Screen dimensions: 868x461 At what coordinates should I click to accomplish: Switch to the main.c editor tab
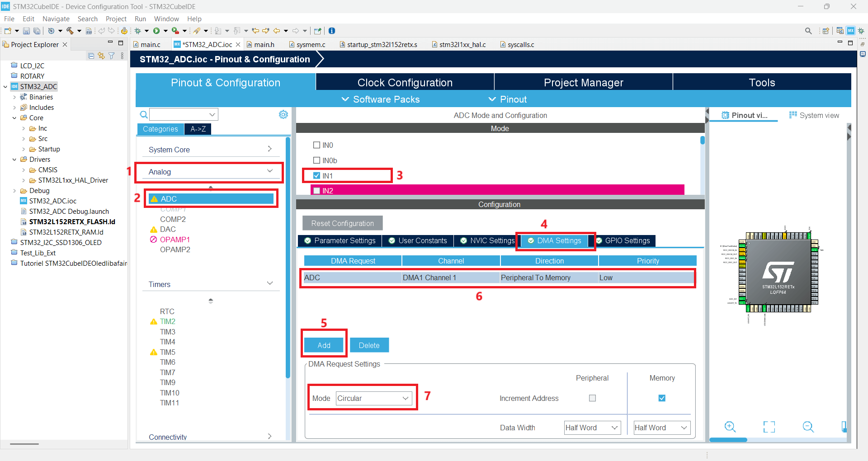click(151, 44)
